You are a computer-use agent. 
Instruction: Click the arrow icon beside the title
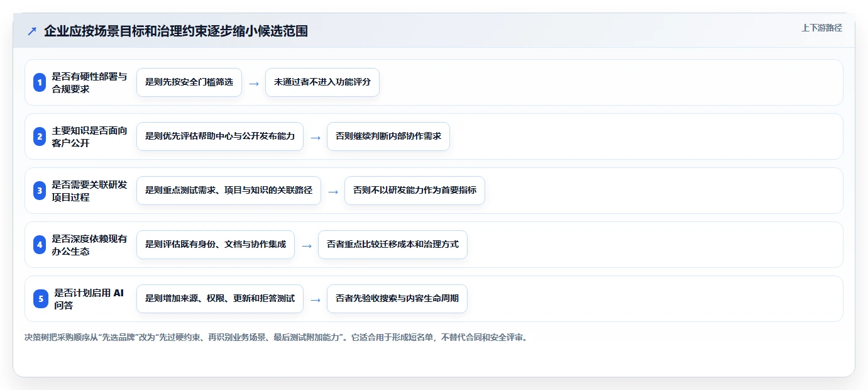(x=32, y=31)
